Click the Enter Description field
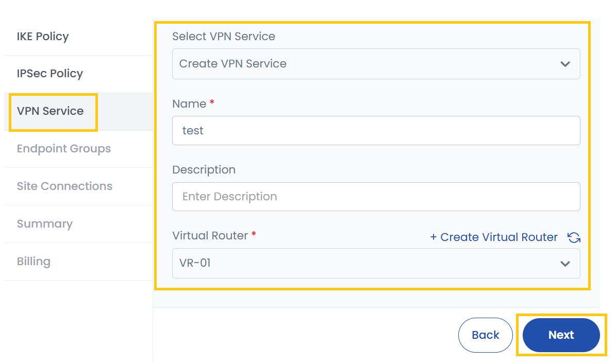This screenshot has height=364, width=616. point(376,196)
